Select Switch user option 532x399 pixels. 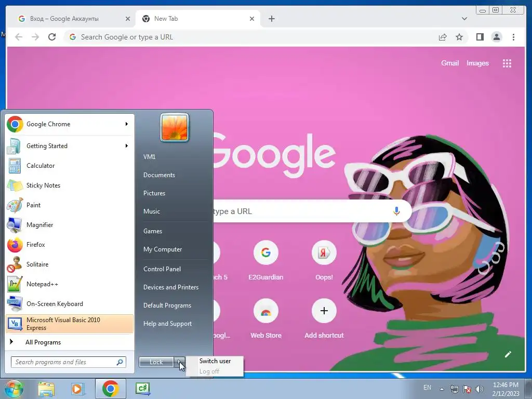coord(215,361)
